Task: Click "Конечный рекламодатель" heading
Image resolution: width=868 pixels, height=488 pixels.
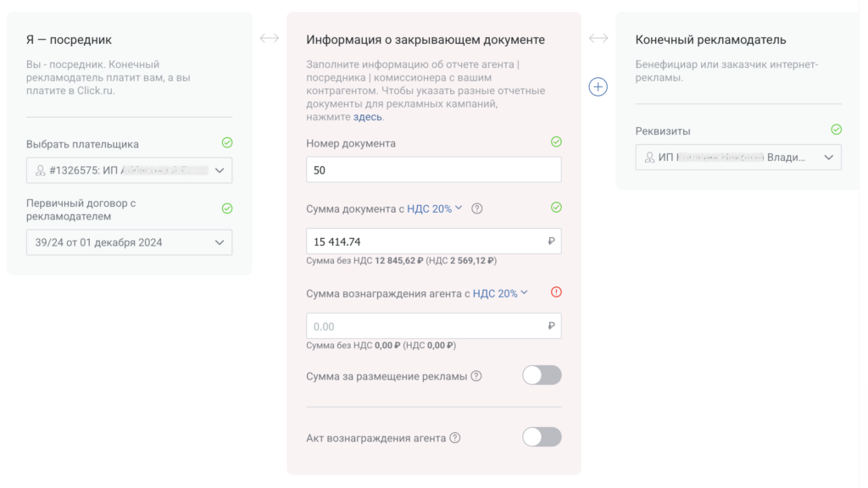Action: [x=711, y=39]
